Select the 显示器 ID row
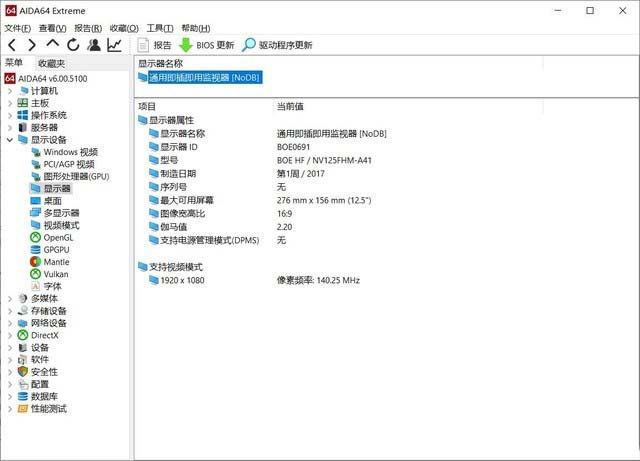This screenshot has height=461, width=640. [x=173, y=147]
